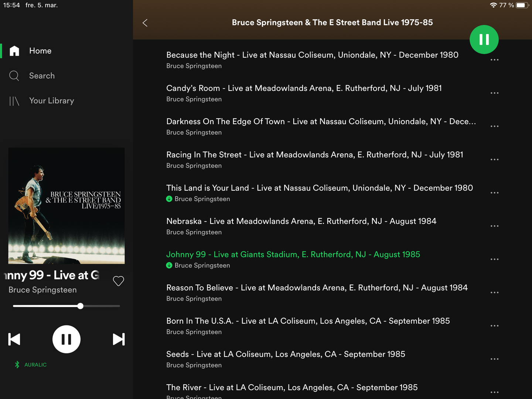Viewport: 532px width, 399px height.
Task: Click the scrolling Johnny 99 title in player
Action: click(x=52, y=275)
